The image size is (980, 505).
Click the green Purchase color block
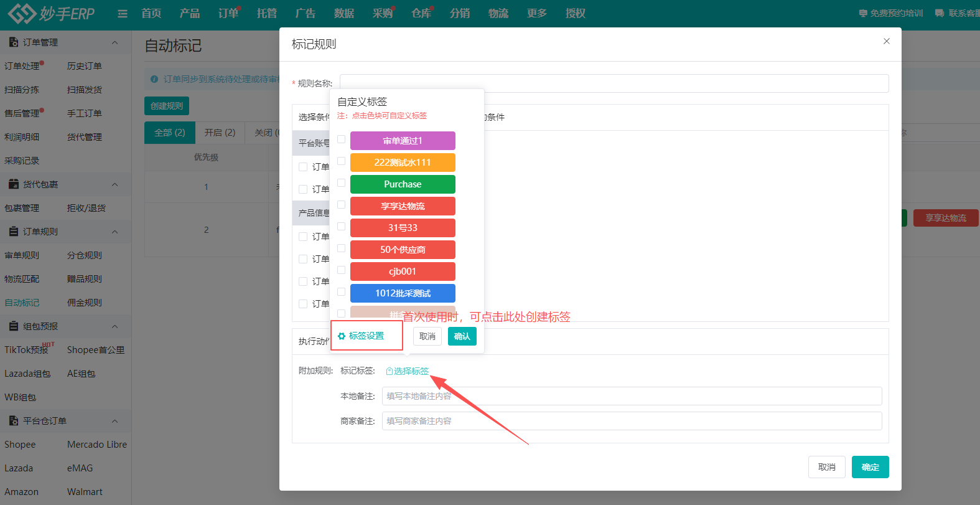403,184
